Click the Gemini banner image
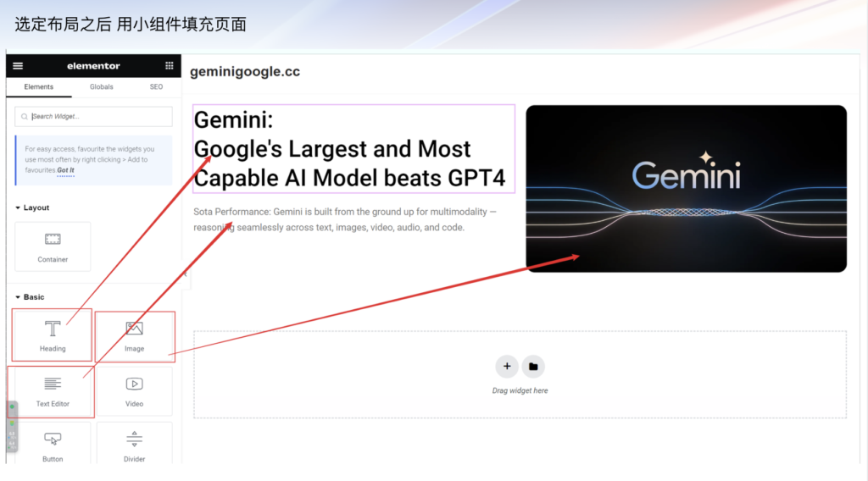The width and height of the screenshot is (868, 481). [x=686, y=188]
